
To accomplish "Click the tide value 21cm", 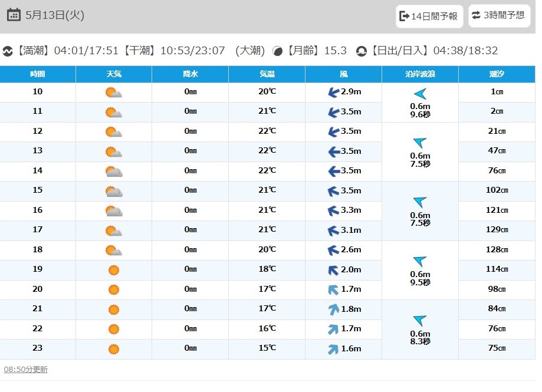I will tap(497, 131).
